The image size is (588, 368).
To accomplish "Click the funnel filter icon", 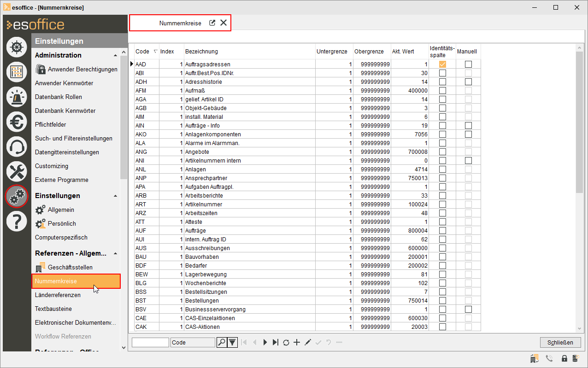I will click(232, 342).
